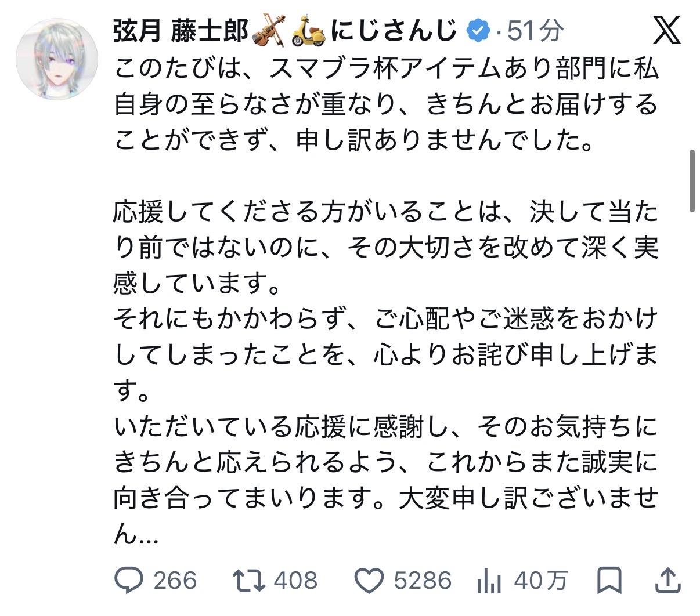Image resolution: width=700 pixels, height=616 pixels.
Task: Click the 40万 views count
Action: tap(540, 580)
